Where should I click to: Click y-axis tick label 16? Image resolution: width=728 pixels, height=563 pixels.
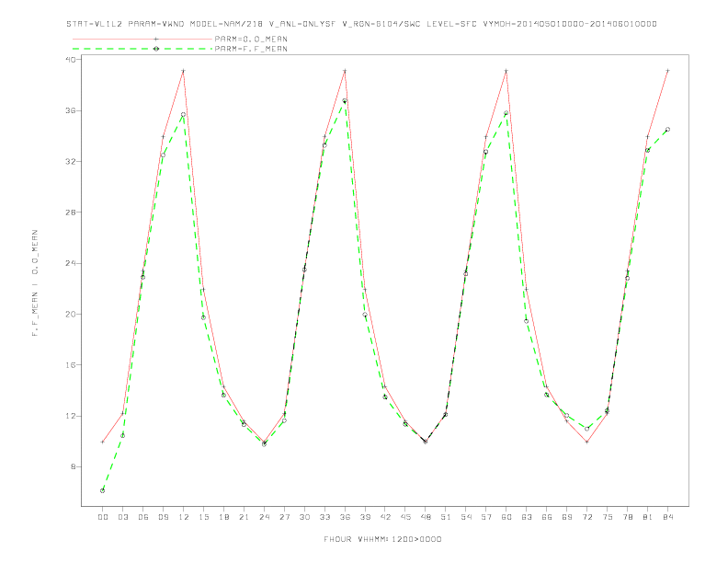click(x=72, y=365)
